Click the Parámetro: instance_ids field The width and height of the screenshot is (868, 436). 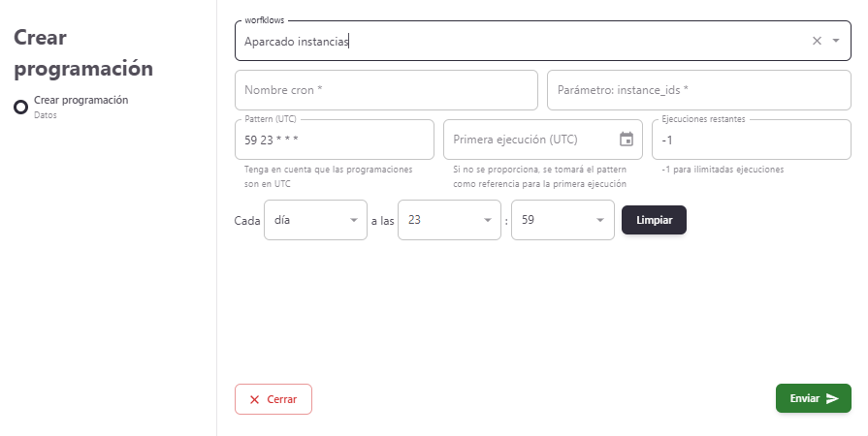pyautogui.click(x=698, y=90)
